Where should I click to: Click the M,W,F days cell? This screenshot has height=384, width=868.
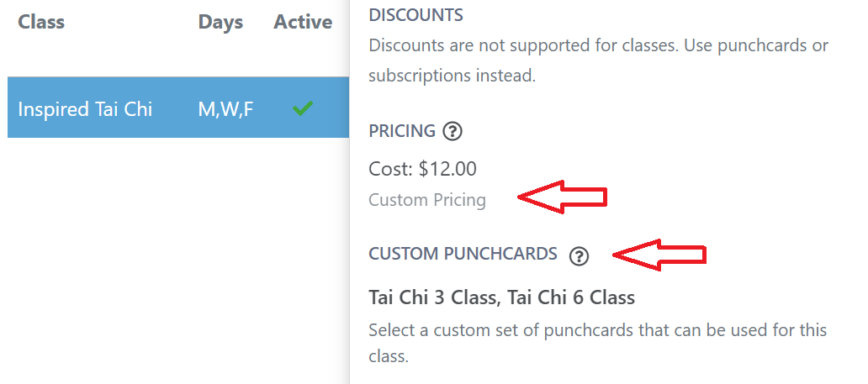[x=225, y=109]
